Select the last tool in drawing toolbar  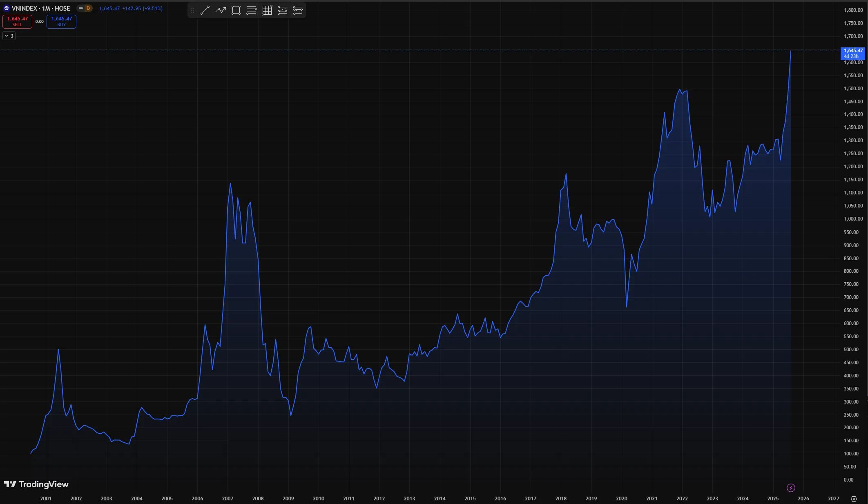[x=298, y=10]
